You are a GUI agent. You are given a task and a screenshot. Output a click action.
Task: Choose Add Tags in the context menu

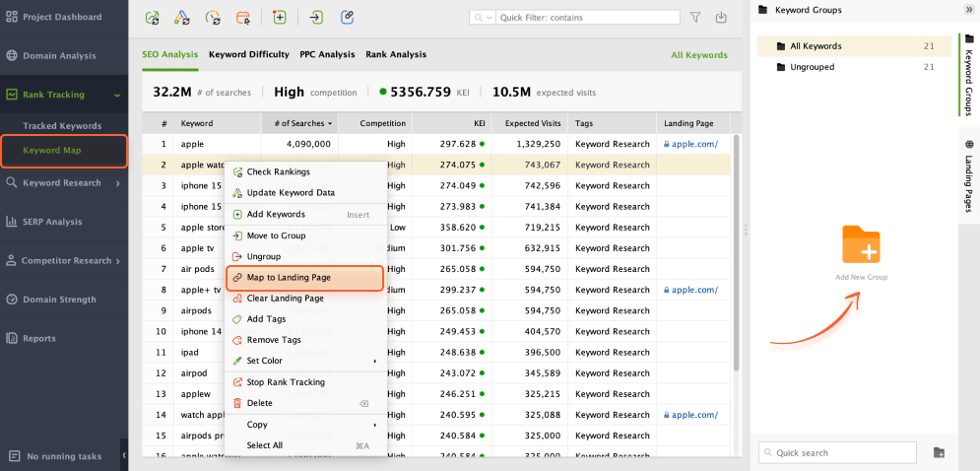click(305, 319)
